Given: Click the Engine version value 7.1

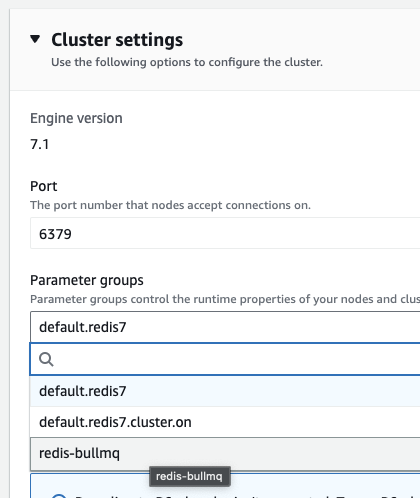Looking at the screenshot, I should pos(40,144).
